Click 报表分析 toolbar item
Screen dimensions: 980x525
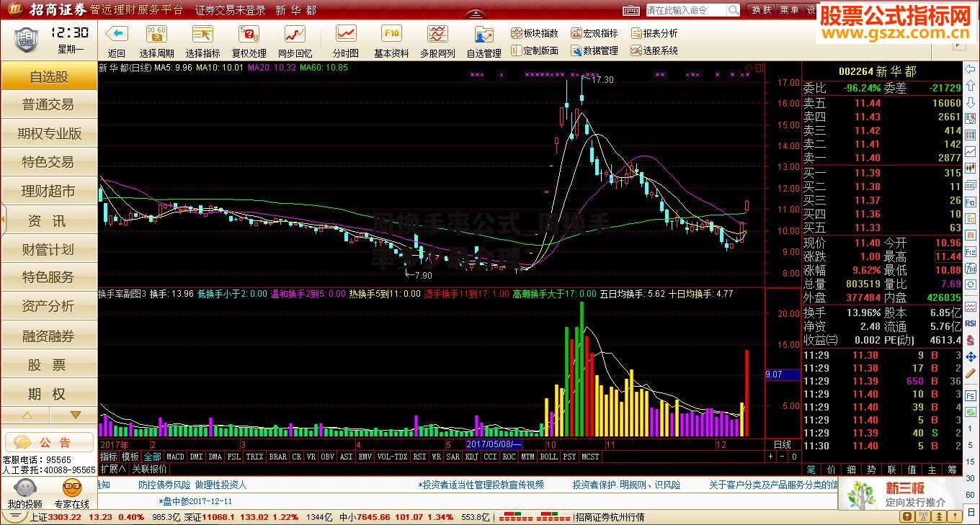click(x=654, y=33)
